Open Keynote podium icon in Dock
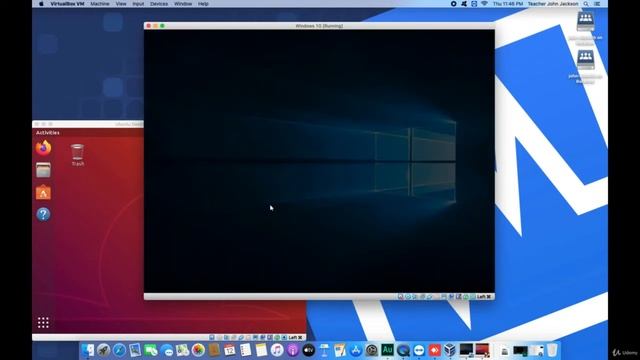The height and width of the screenshot is (360, 640). pyautogui.click(x=324, y=350)
